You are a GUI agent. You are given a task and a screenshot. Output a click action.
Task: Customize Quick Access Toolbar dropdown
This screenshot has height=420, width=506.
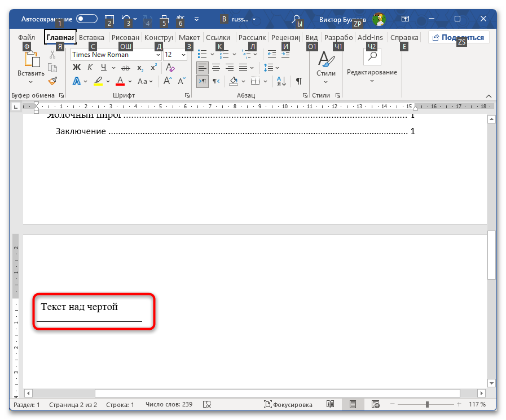click(196, 19)
